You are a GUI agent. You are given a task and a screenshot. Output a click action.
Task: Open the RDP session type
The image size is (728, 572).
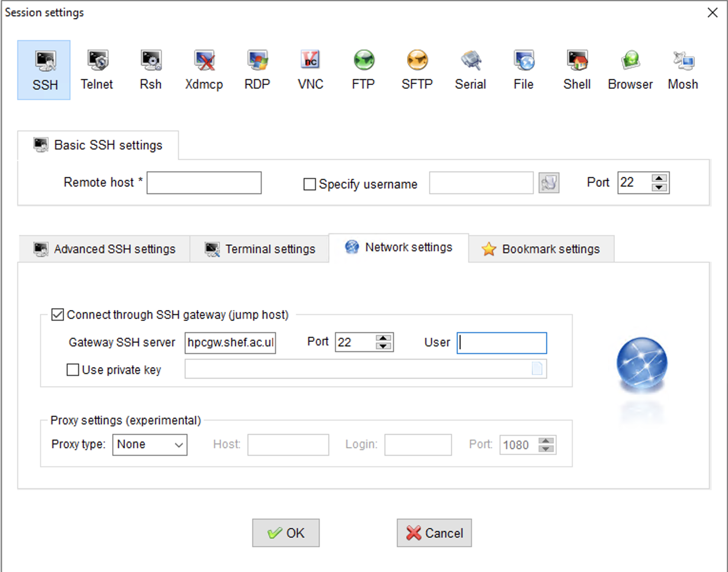257,70
